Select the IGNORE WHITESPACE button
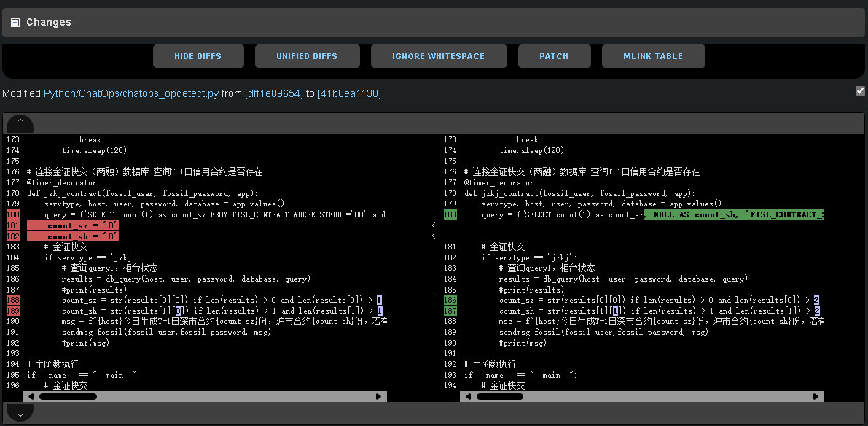Viewport: 868px width, 426px height. [x=439, y=56]
